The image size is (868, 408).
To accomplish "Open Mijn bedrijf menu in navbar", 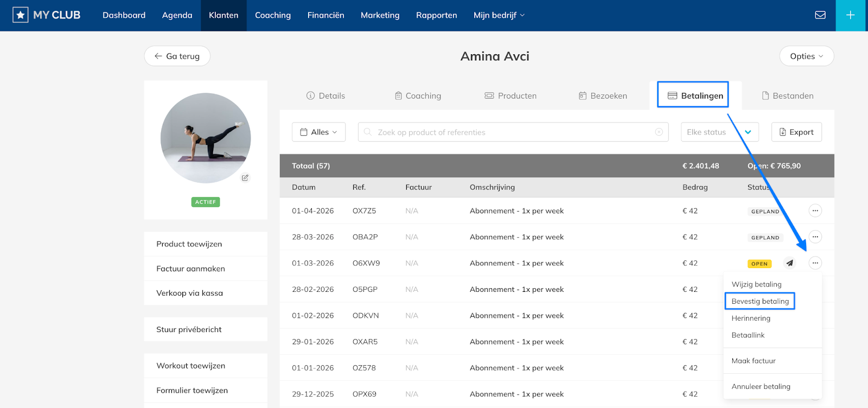I will (499, 15).
